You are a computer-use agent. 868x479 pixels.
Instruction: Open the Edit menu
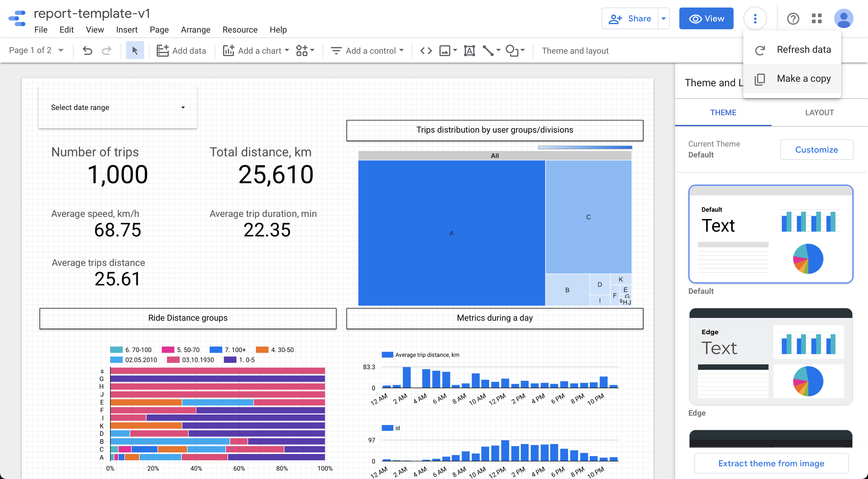pos(66,30)
